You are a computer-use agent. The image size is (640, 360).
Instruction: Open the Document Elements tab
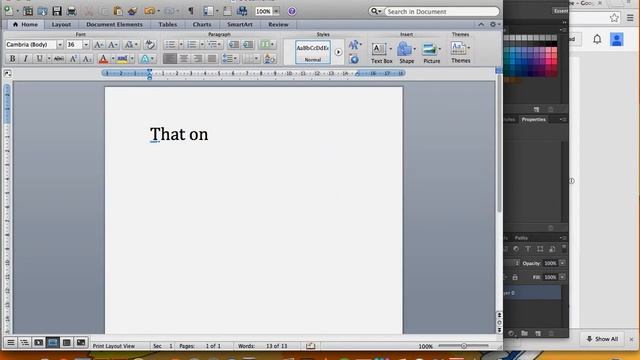(x=114, y=24)
